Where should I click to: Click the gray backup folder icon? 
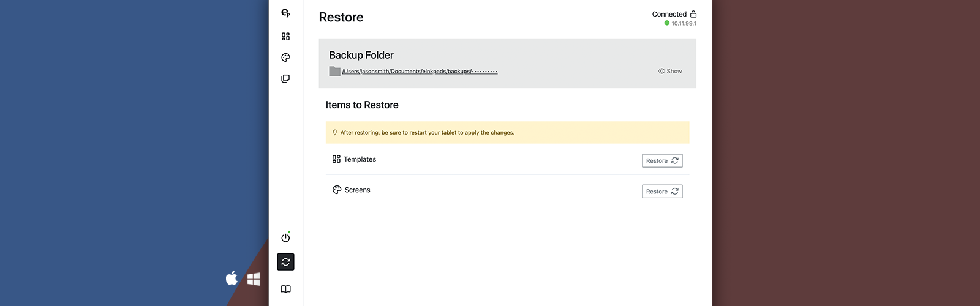pyautogui.click(x=334, y=71)
